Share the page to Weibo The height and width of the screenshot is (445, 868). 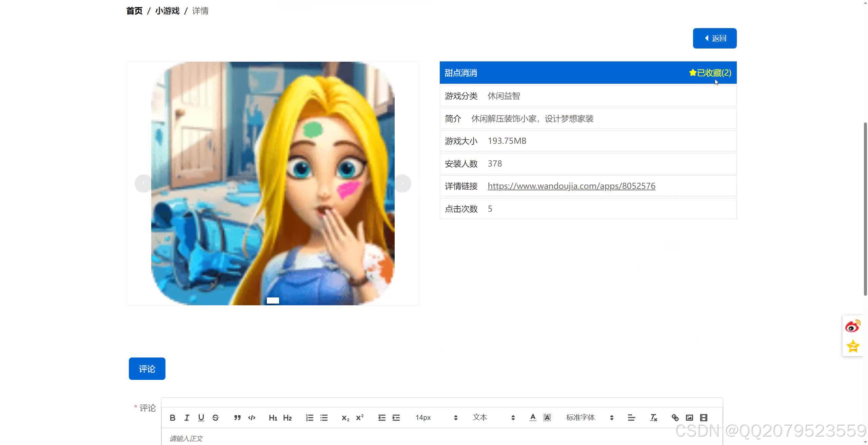tap(853, 326)
